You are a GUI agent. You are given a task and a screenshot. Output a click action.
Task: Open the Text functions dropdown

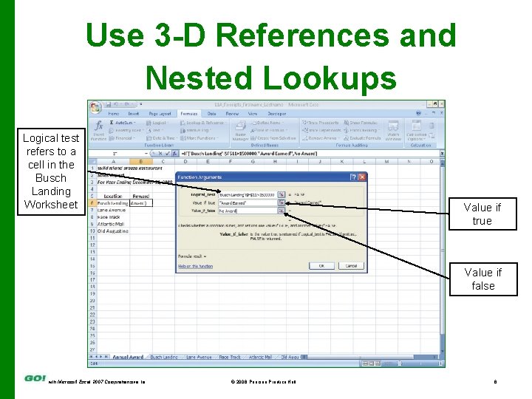155,130
